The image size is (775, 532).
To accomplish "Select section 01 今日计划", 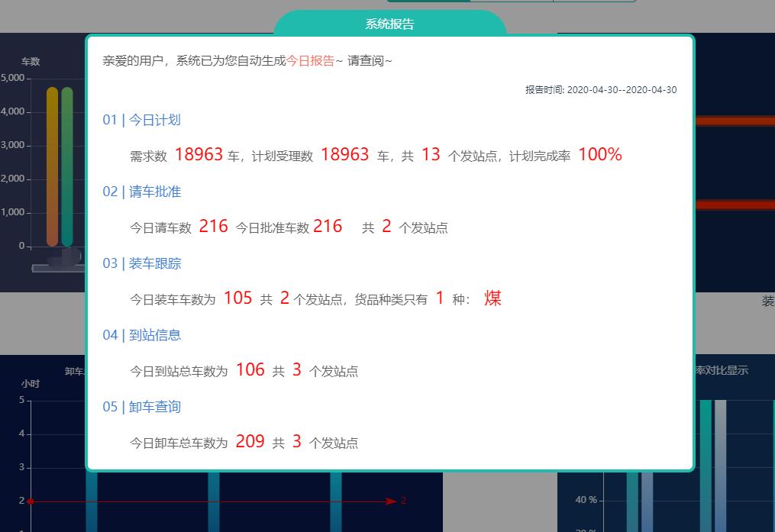I will 141,120.
